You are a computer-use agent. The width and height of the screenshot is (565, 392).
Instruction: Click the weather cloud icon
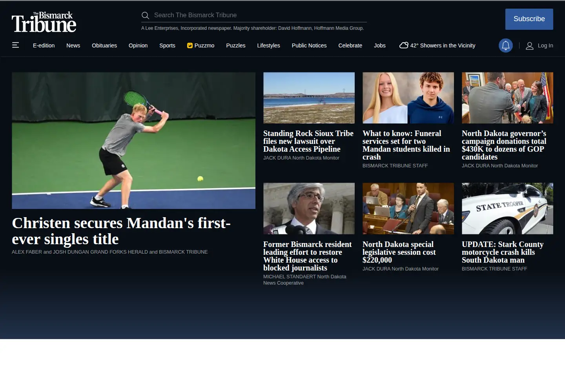click(404, 45)
